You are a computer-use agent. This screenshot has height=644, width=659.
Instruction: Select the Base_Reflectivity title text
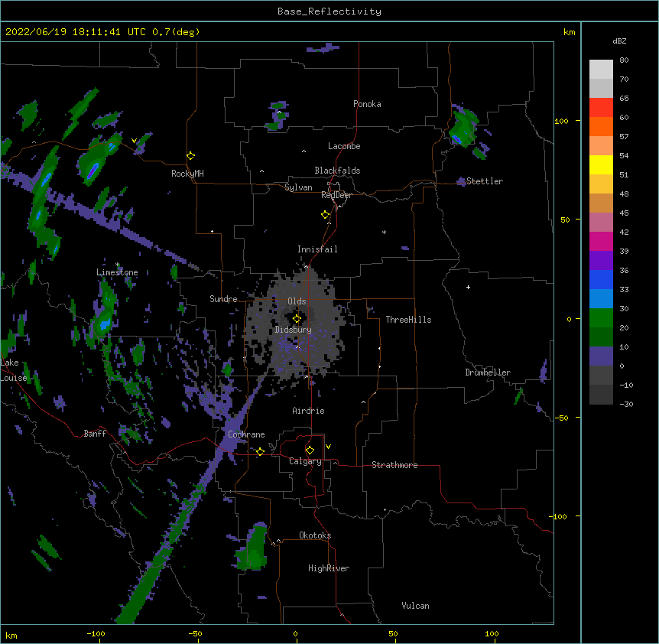(x=329, y=11)
